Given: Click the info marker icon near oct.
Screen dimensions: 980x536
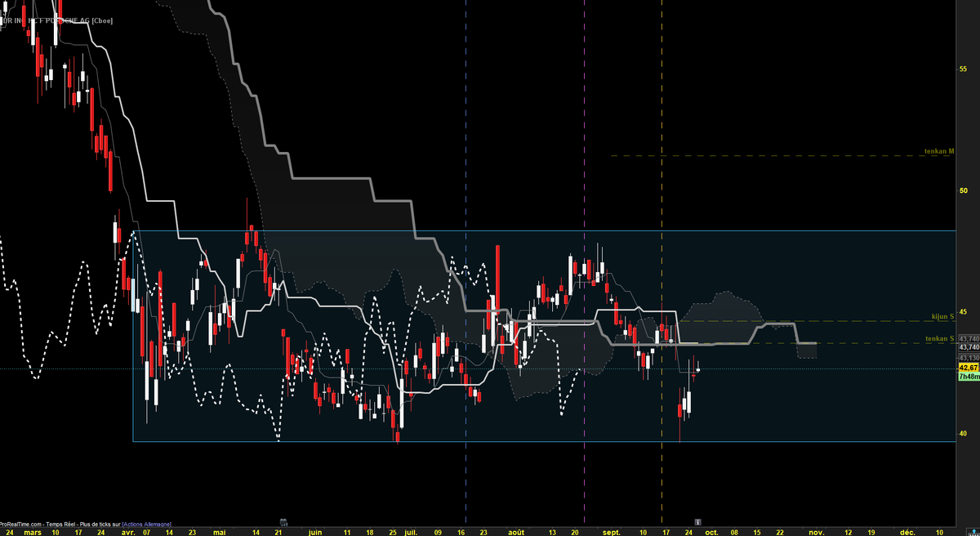Looking at the screenshot, I should coord(697,520).
